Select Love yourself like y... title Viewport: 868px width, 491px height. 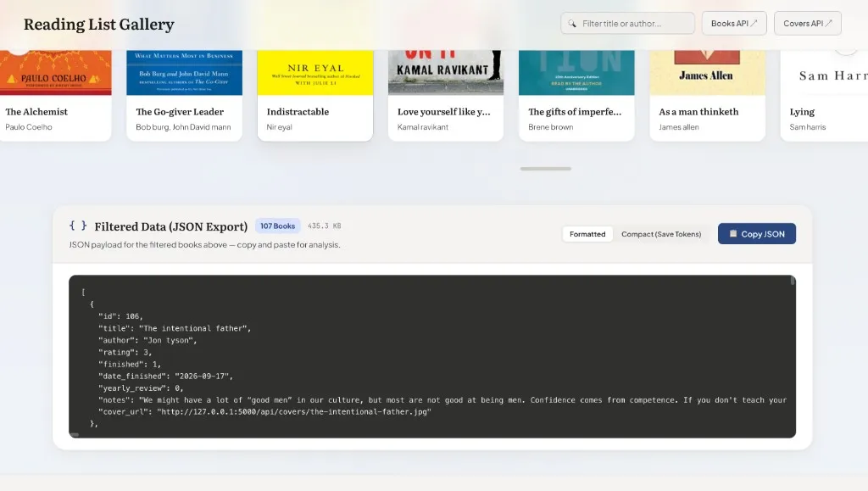point(444,112)
